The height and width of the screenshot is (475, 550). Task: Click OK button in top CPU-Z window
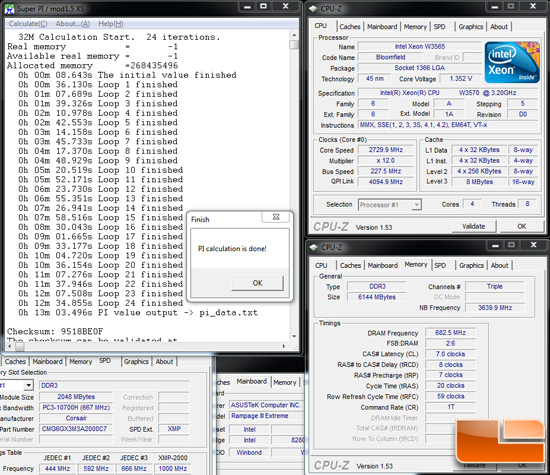pyautogui.click(x=522, y=226)
